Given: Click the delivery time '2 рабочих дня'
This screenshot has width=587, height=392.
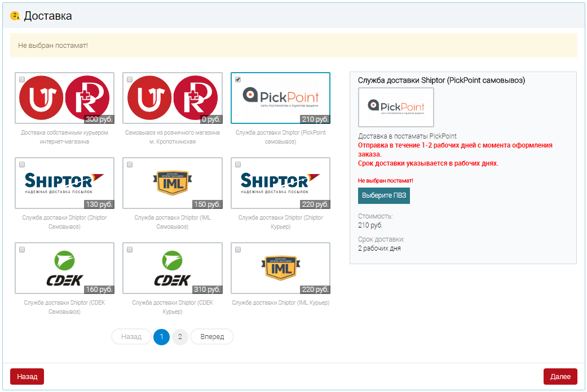Looking at the screenshot, I should pos(379,248).
